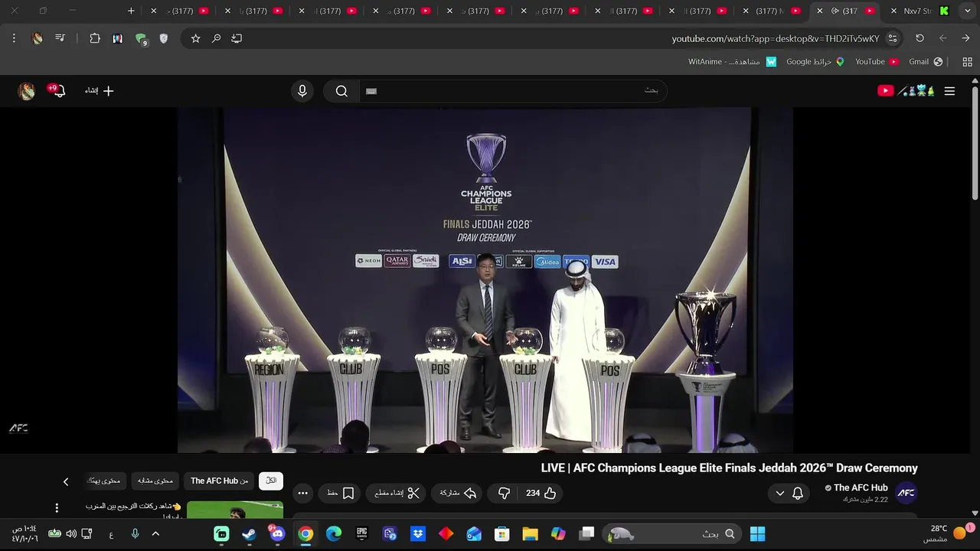The image size is (980, 551).
Task: Select the محتوى يهمّك chip
Action: pyautogui.click(x=104, y=481)
